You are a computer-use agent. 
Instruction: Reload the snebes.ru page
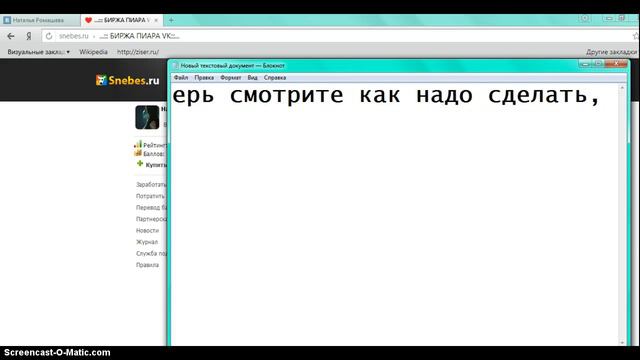point(49,36)
